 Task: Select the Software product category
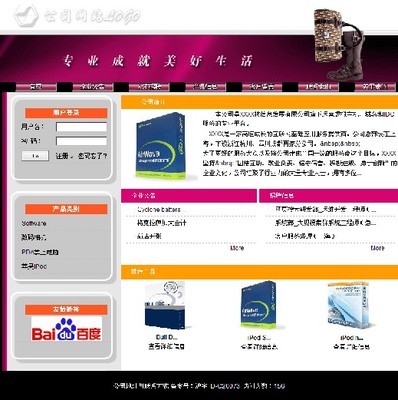pyautogui.click(x=34, y=223)
